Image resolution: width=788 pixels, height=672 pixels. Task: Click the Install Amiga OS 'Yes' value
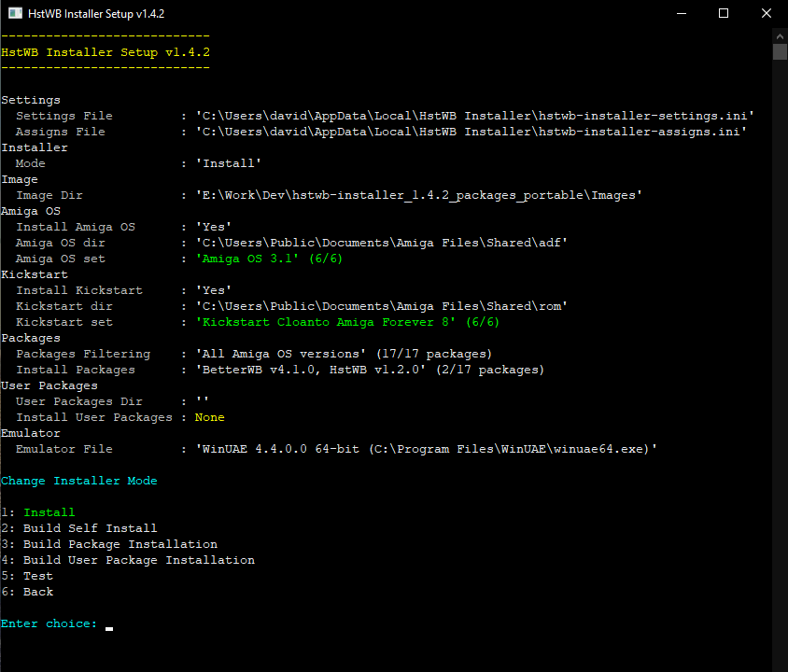click(x=214, y=227)
